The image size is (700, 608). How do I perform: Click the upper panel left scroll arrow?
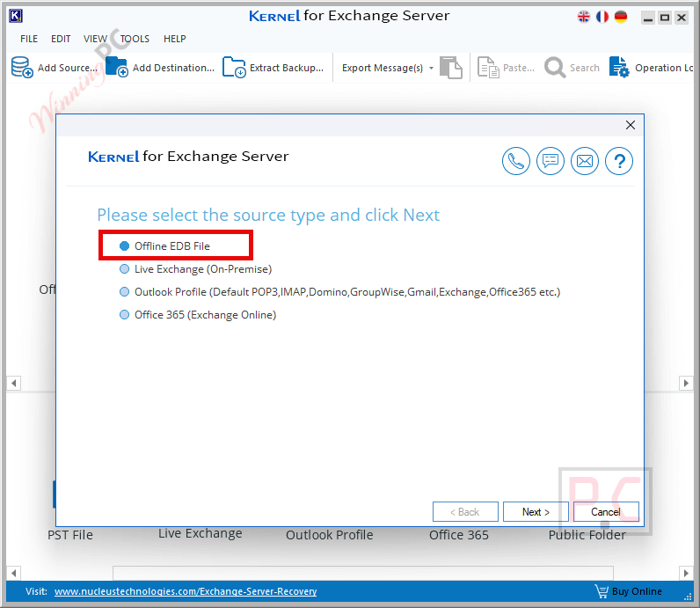(x=14, y=383)
